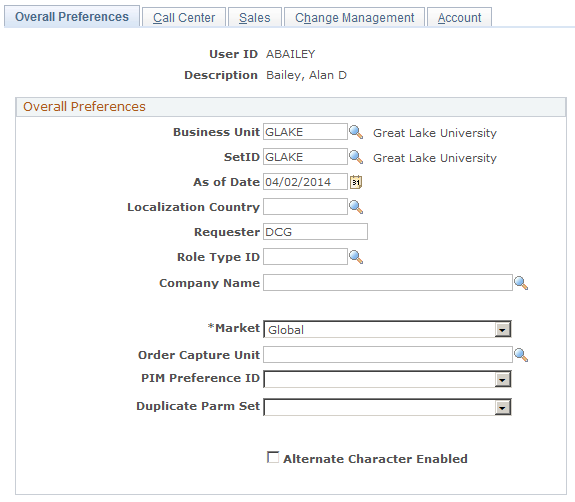Screen dimensions: 575x502
Task: Click the User ID label
Action: pyautogui.click(x=233, y=54)
